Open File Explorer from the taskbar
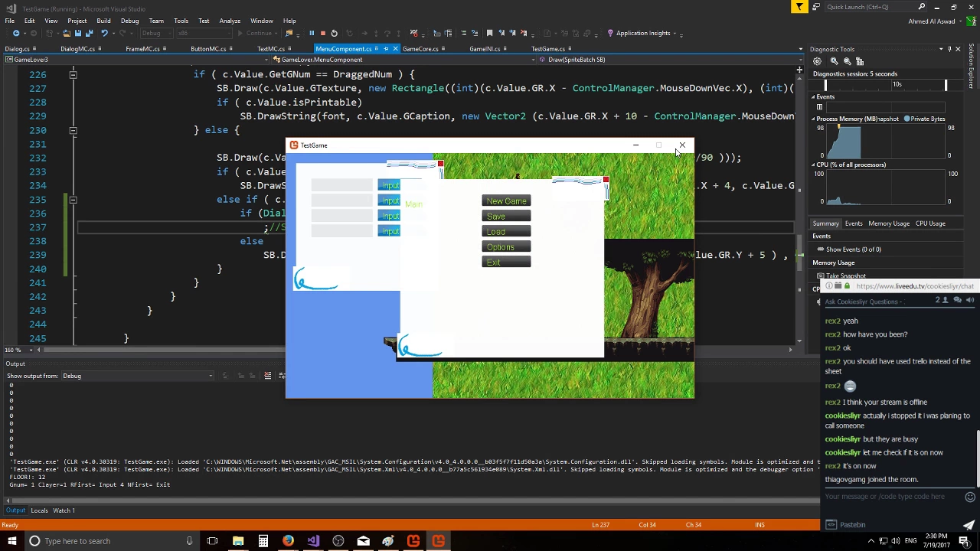 pos(238,541)
